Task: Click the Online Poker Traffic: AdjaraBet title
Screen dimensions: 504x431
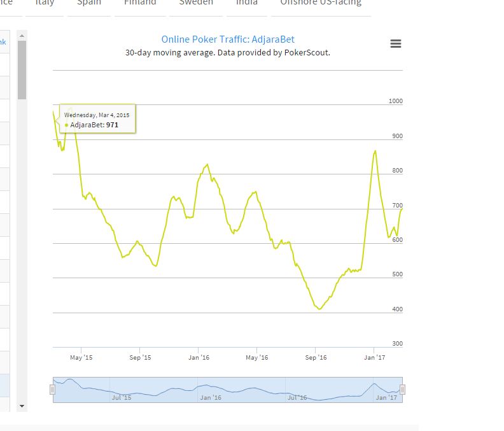Action: pyautogui.click(x=228, y=39)
